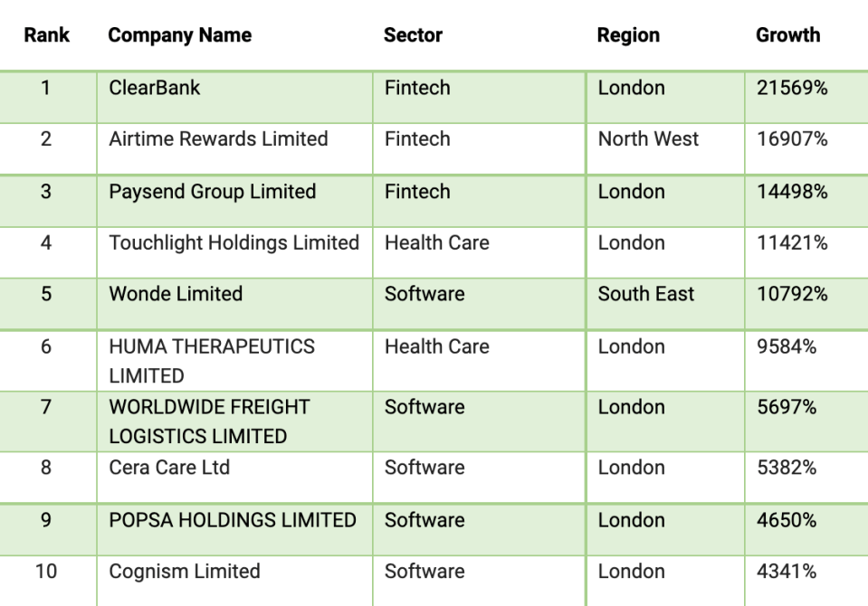
Task: Click the Growth column header
Action: (x=787, y=35)
